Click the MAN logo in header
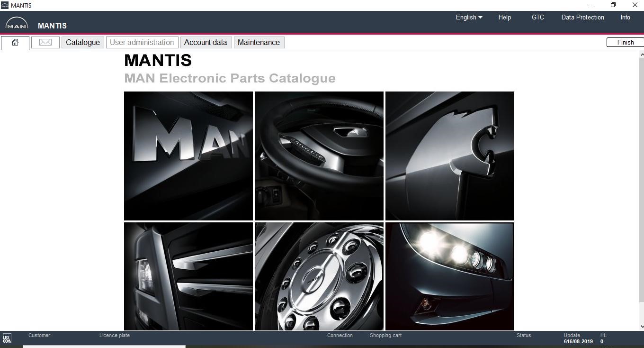 [x=17, y=23]
